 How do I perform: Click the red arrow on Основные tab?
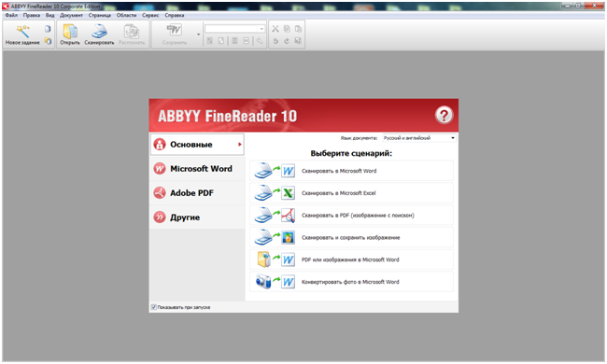[240, 145]
